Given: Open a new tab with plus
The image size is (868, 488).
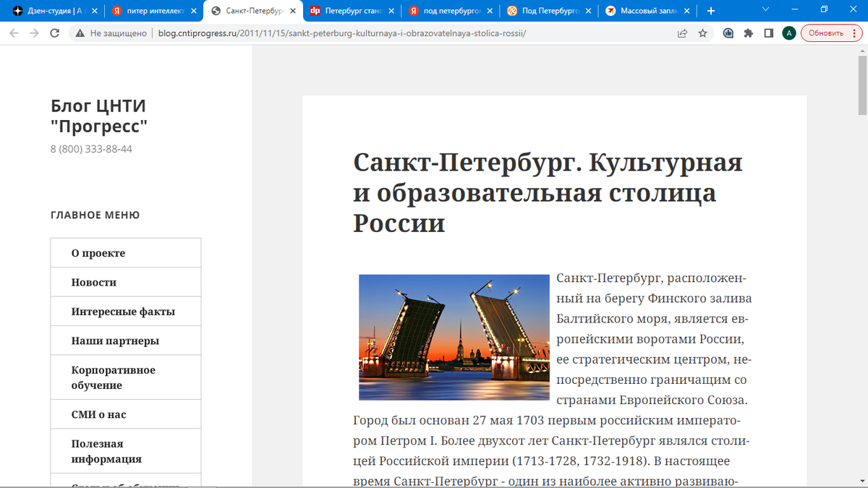Looking at the screenshot, I should coord(711,11).
